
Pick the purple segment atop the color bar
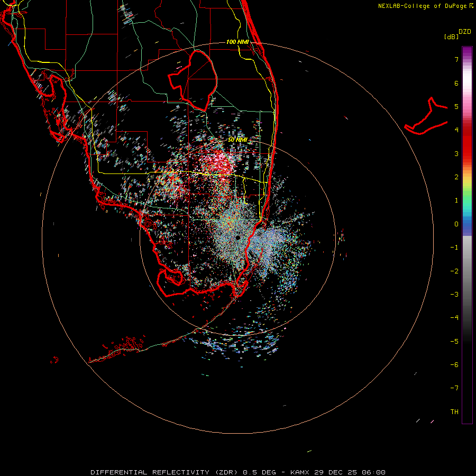pyautogui.click(x=467, y=52)
